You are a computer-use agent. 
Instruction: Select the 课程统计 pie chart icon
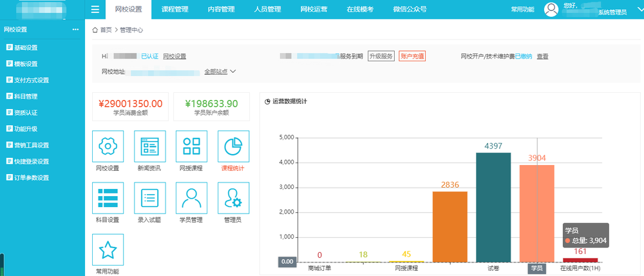(233, 146)
